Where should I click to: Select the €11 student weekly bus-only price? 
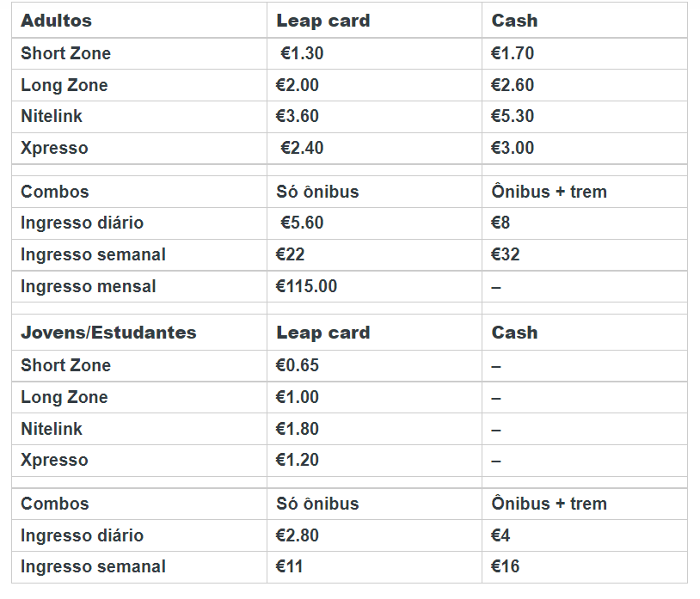click(x=290, y=566)
